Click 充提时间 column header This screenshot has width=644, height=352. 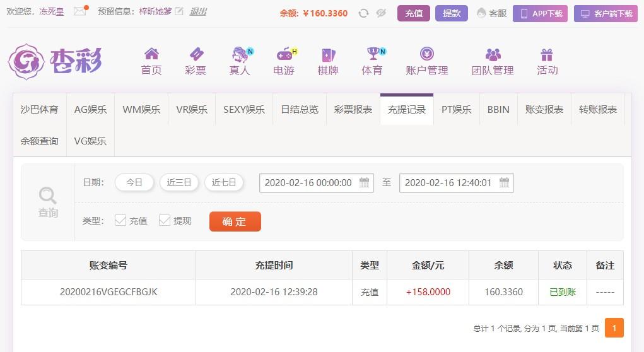(x=274, y=266)
